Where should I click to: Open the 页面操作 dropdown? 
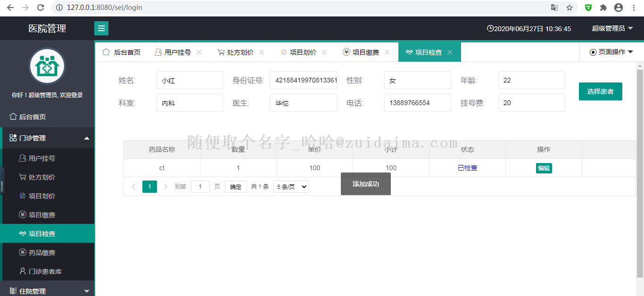[x=611, y=52]
